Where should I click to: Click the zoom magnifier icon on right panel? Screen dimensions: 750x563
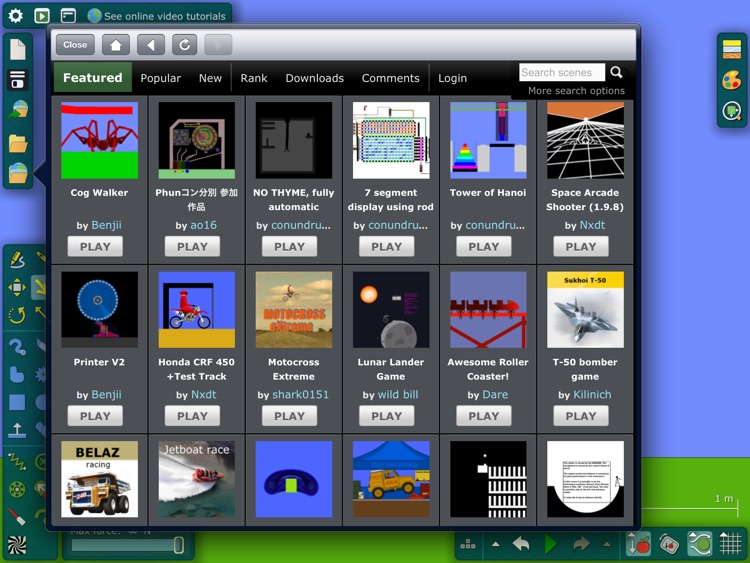tap(732, 110)
